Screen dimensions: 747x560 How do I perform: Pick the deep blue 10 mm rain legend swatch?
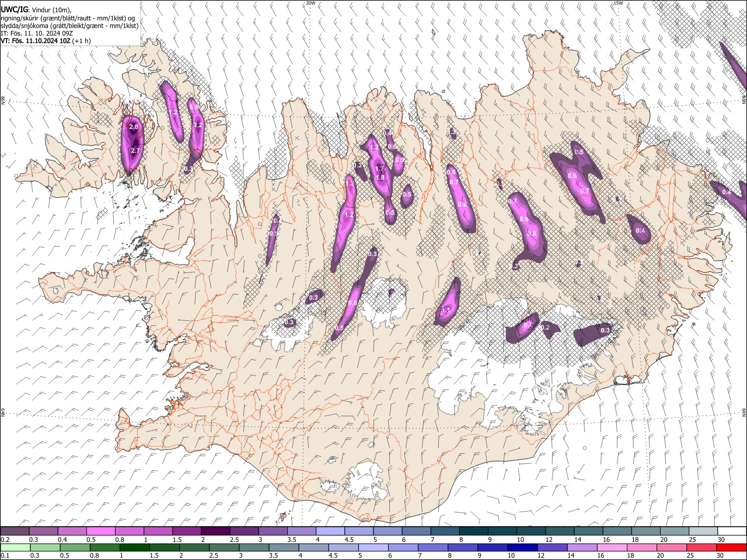(522, 547)
